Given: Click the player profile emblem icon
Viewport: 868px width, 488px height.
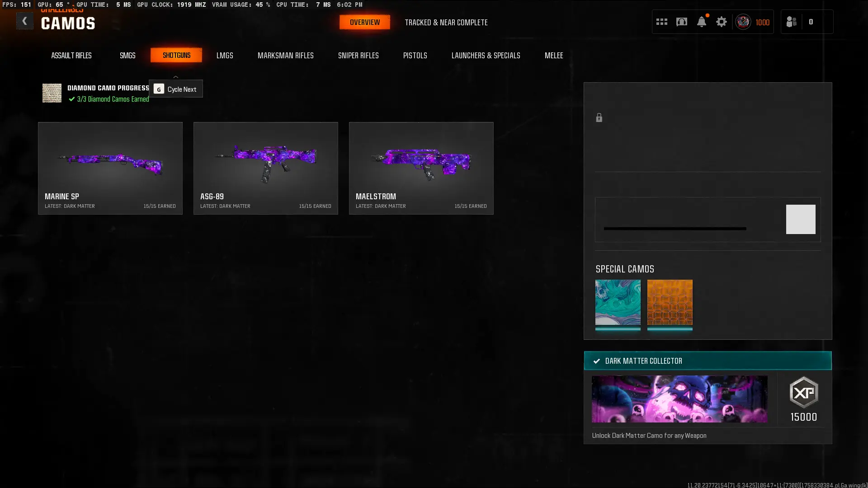Looking at the screenshot, I should 743,22.
